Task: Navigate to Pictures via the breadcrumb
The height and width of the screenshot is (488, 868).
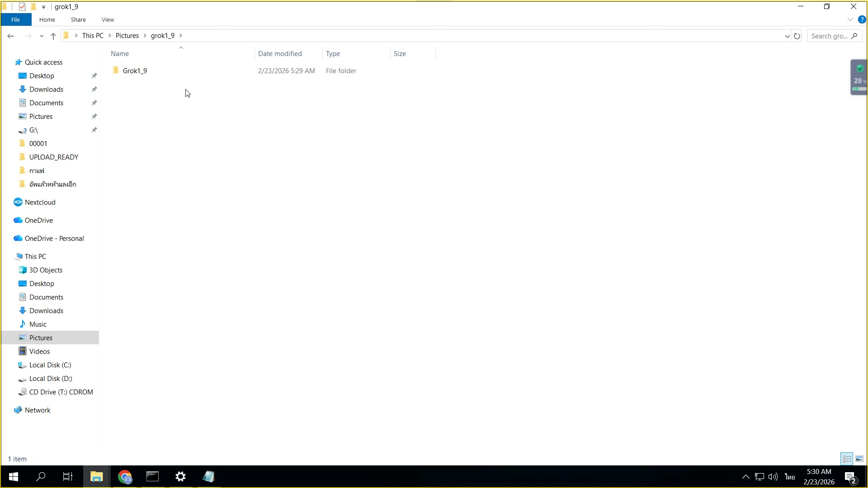Action: (128, 35)
